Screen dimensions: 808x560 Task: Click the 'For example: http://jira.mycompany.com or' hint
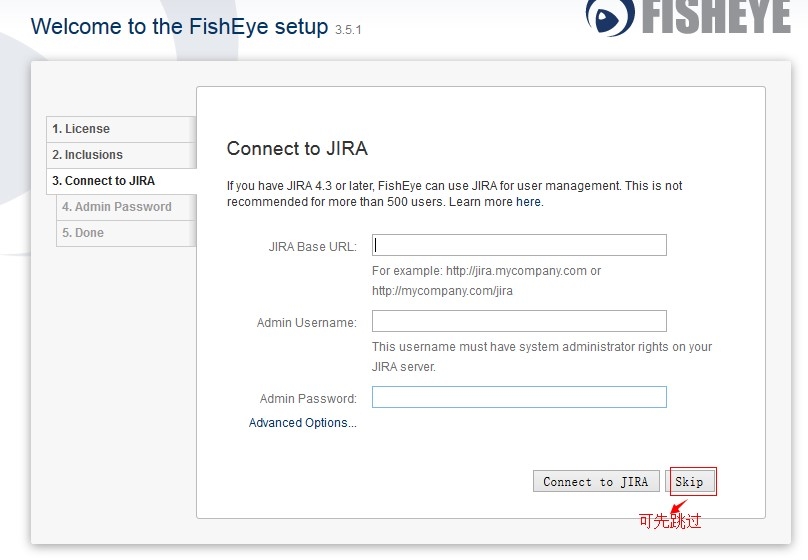pyautogui.click(x=486, y=271)
